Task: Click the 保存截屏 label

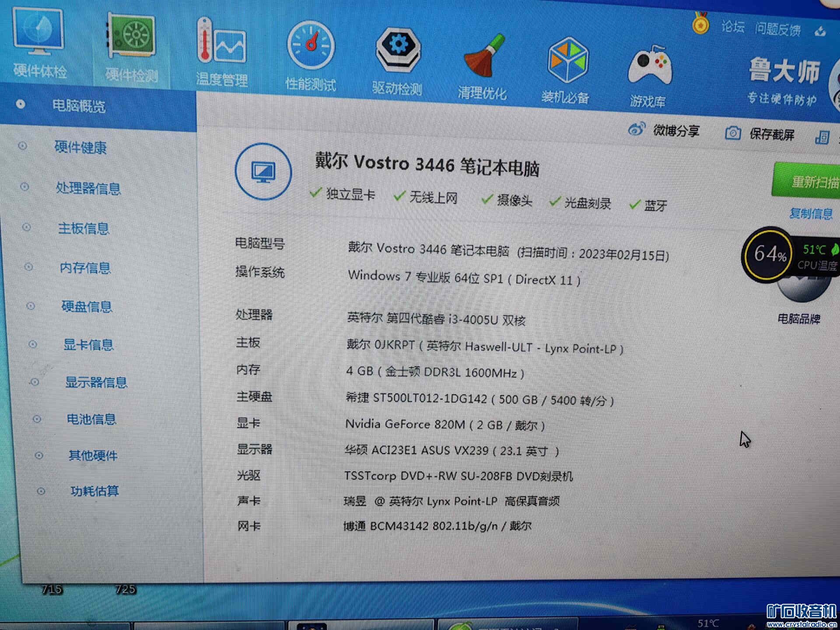Action: (x=772, y=134)
